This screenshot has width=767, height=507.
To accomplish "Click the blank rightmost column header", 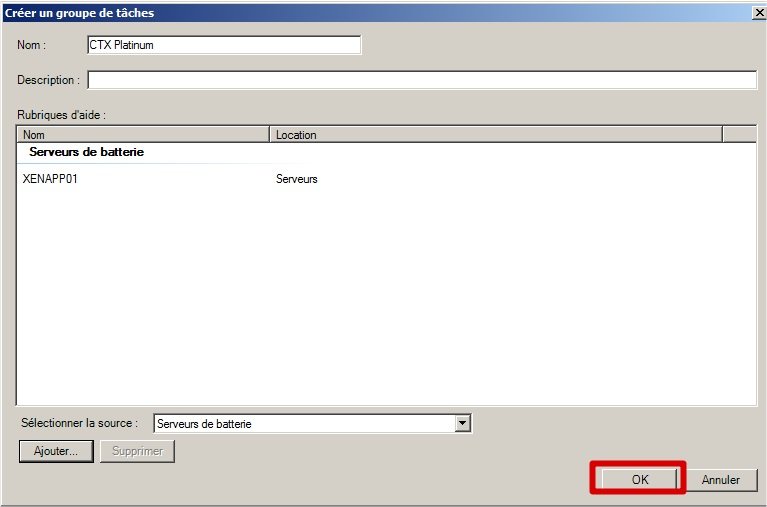I will tap(738, 134).
